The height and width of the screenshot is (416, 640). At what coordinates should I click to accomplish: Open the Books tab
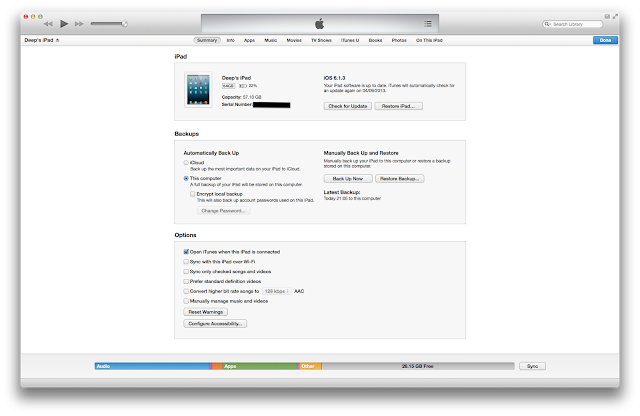(x=376, y=40)
